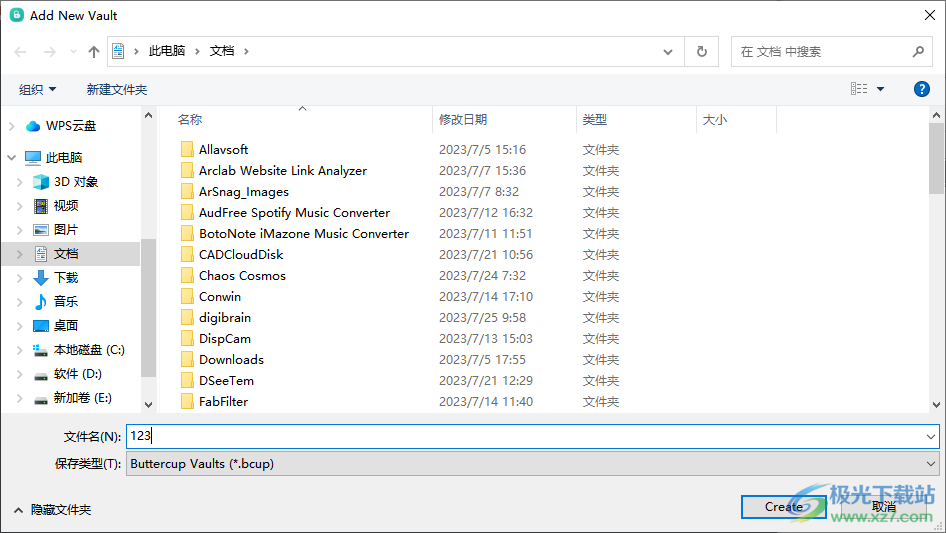
Task: Select WPS云盘 in the sidebar
Action: [x=71, y=126]
